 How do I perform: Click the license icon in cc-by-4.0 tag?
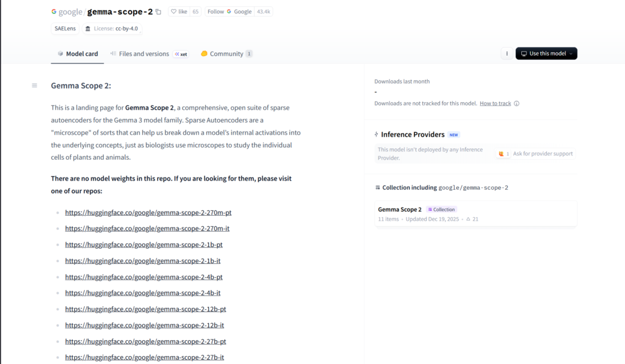(88, 29)
